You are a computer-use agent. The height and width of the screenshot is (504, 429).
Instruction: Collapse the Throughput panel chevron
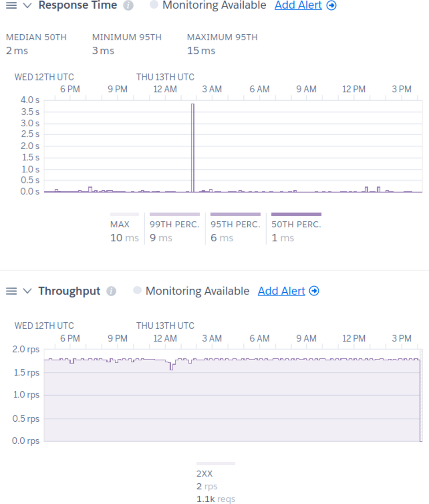coord(27,291)
